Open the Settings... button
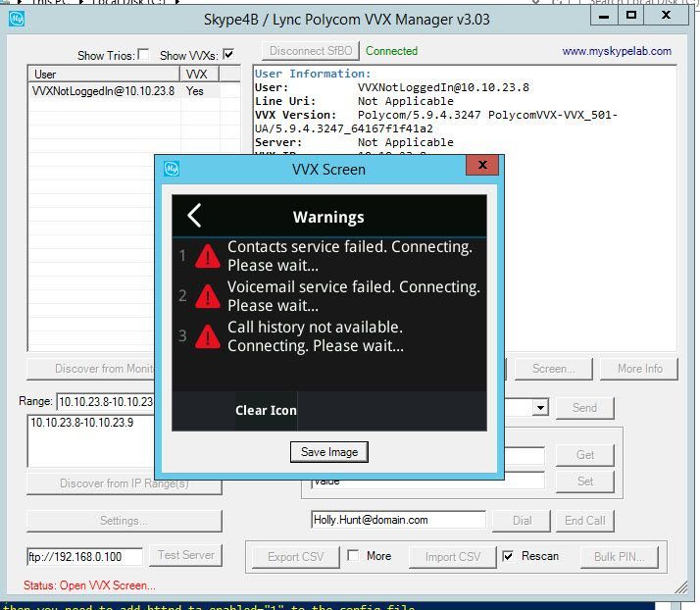This screenshot has height=610, width=700. point(125,521)
